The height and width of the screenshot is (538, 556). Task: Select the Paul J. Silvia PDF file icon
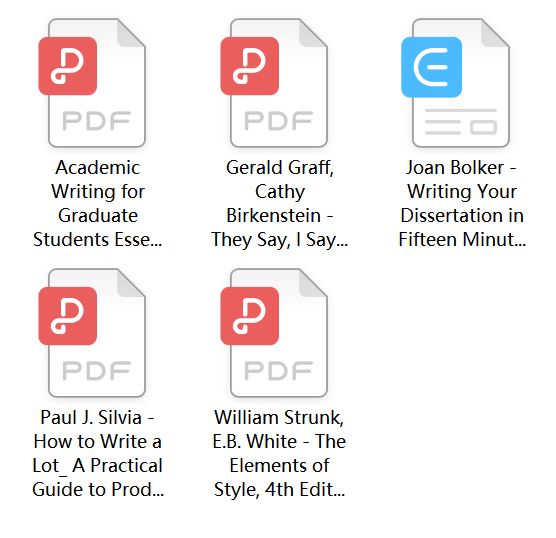92,333
